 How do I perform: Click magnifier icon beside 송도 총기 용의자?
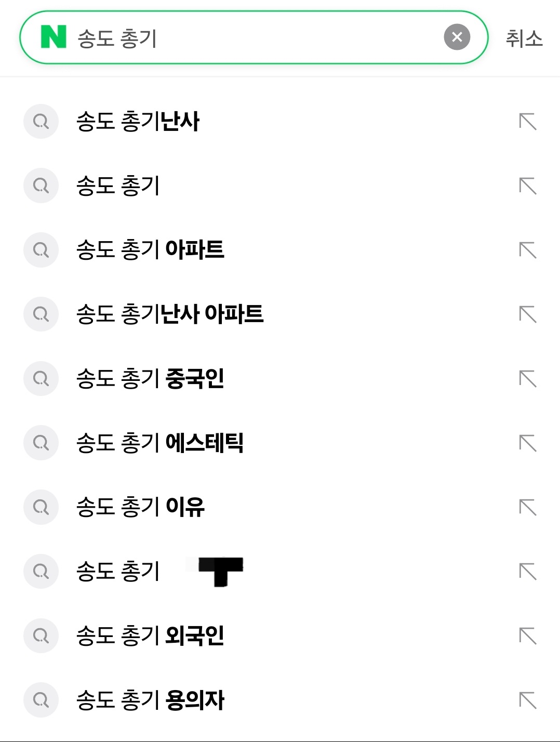click(41, 700)
